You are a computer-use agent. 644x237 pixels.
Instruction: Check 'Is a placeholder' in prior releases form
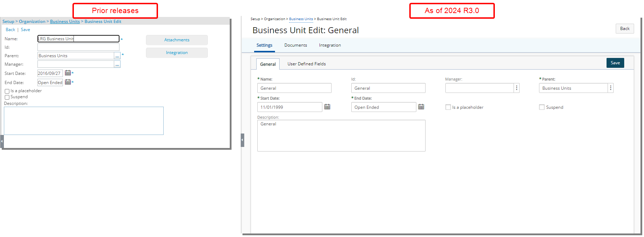coord(7,91)
